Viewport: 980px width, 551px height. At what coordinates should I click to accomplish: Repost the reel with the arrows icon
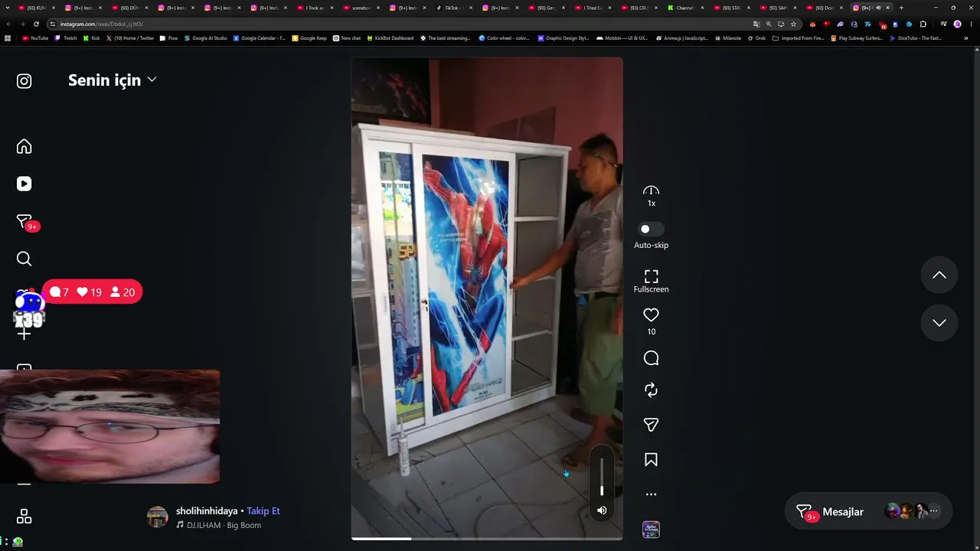(x=651, y=390)
